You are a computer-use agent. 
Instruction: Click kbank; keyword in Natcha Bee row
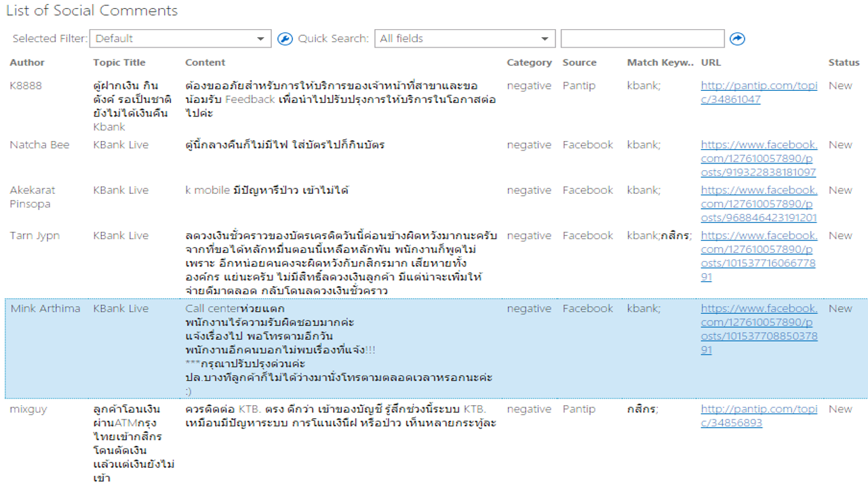click(x=644, y=144)
